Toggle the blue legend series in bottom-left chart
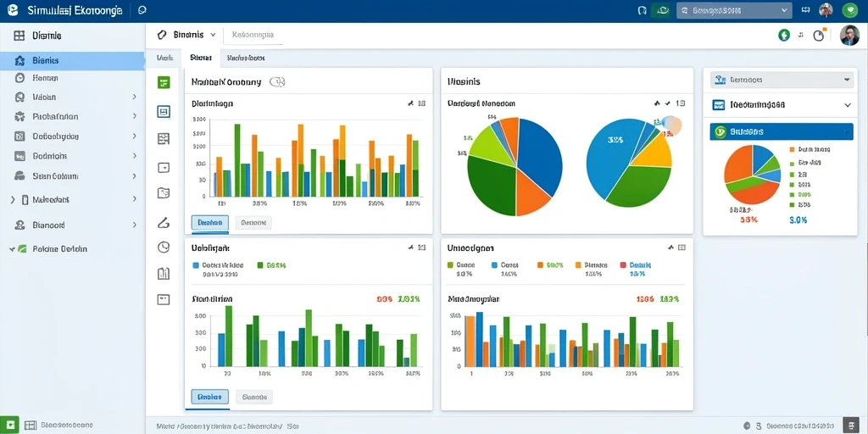Image resolution: width=868 pixels, height=434 pixels. (x=196, y=265)
